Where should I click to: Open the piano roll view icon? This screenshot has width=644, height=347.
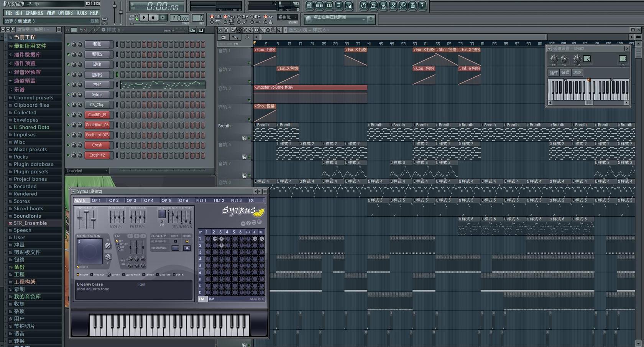coord(329,5)
